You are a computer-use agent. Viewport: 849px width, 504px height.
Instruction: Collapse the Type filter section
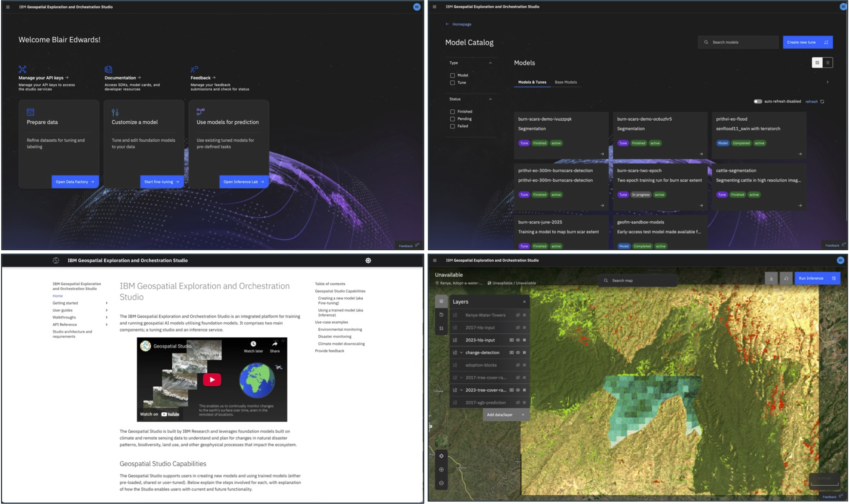490,63
